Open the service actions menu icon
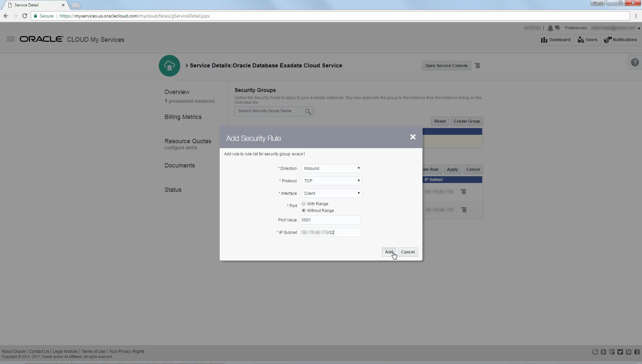Screen dimensions: 642x364 (x=477, y=66)
